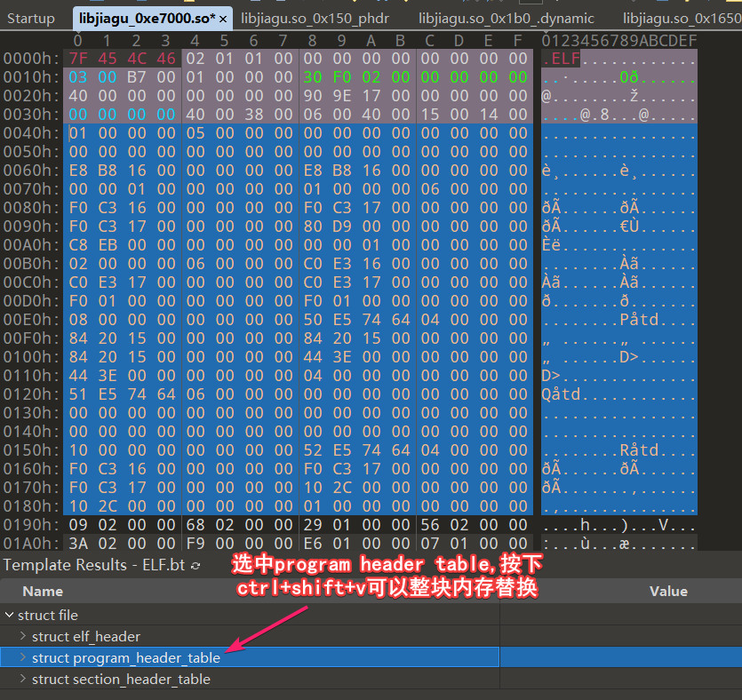This screenshot has width=742, height=700.
Task: Expand the struct section_header_table node
Action: tap(23, 679)
